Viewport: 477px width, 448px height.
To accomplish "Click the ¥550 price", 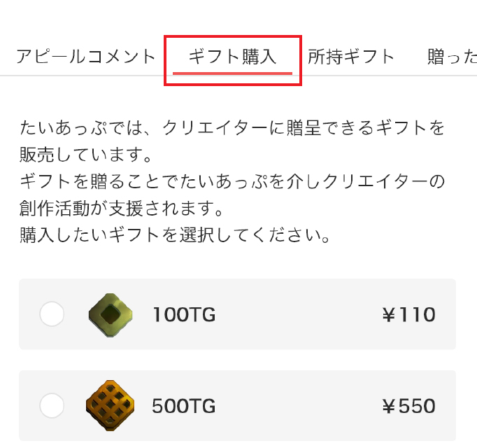I will 408,406.
